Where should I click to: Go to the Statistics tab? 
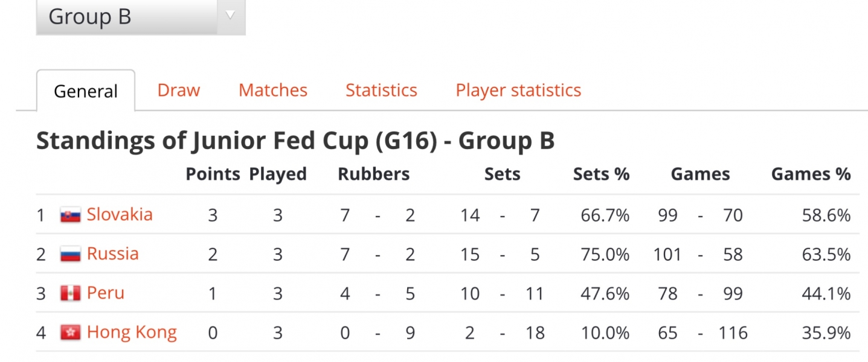tap(381, 91)
